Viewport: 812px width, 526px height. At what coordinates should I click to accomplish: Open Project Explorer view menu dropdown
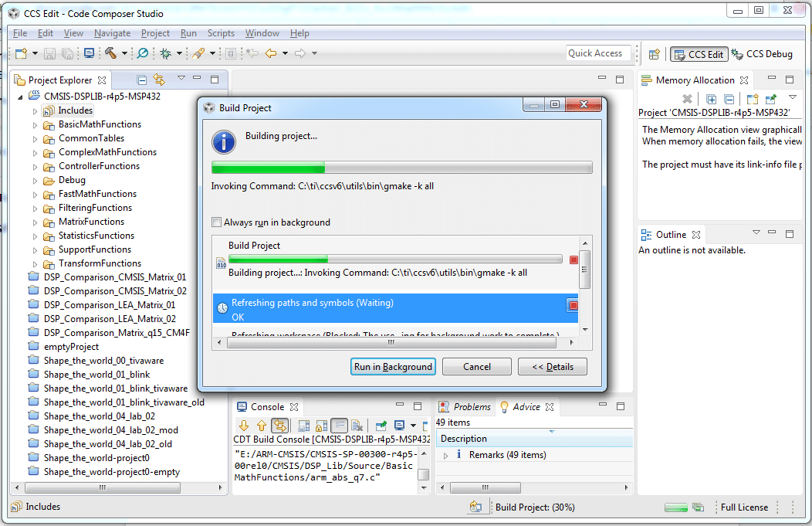click(x=181, y=79)
